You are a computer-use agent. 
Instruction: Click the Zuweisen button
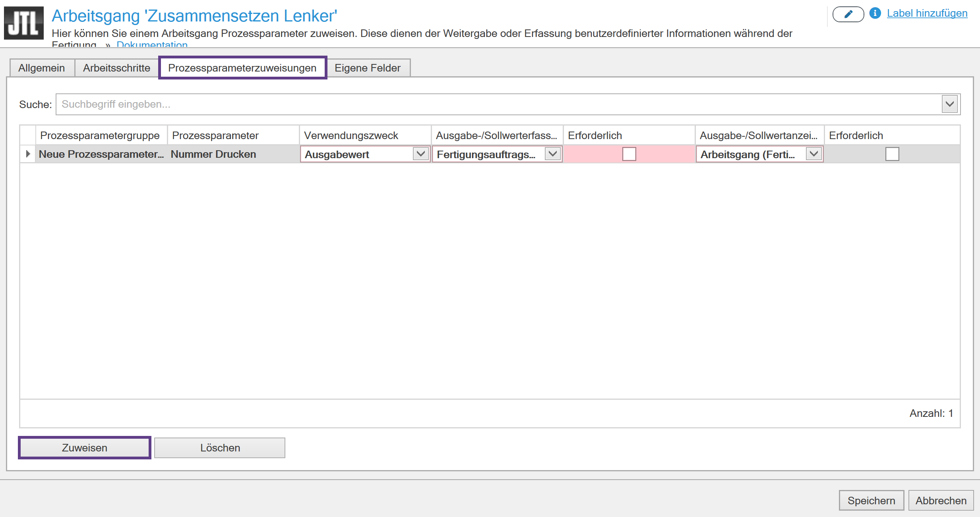[x=84, y=447]
